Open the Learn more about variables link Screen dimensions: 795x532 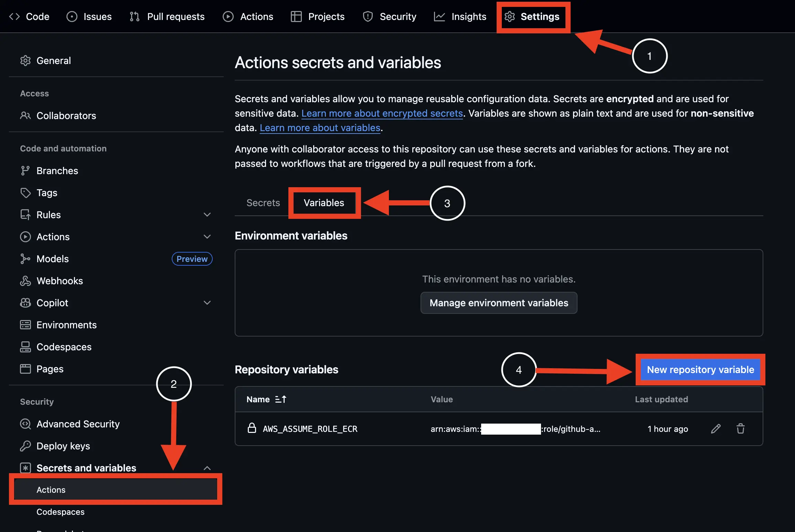coord(320,128)
